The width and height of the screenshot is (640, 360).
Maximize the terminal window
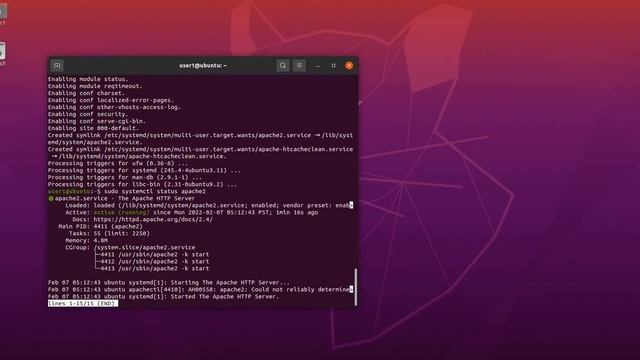pyautogui.click(x=333, y=65)
